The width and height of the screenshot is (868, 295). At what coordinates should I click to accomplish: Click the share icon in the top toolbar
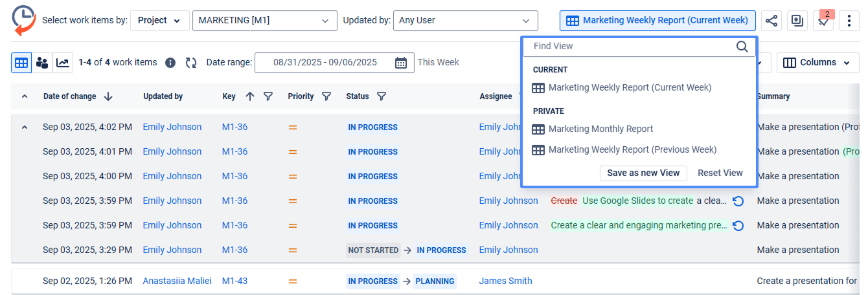pos(771,21)
